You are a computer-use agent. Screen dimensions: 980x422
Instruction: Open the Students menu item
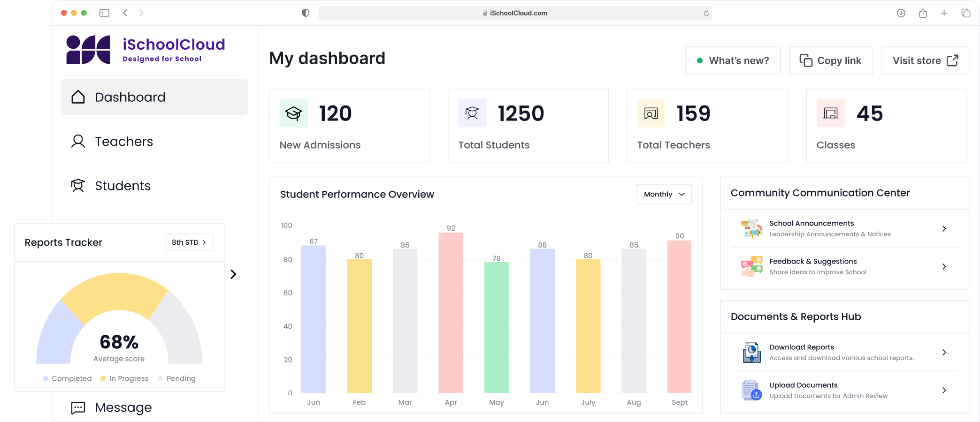point(122,186)
